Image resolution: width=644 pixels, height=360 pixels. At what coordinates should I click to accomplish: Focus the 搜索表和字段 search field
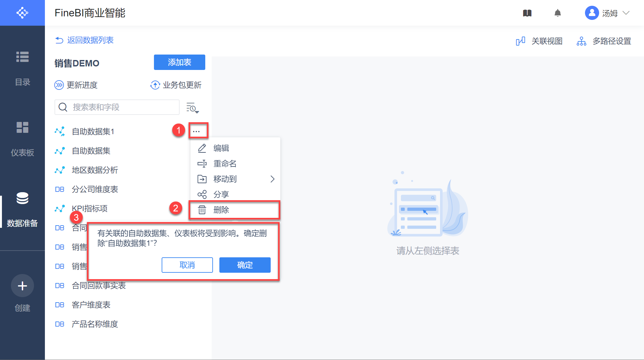[x=122, y=107]
